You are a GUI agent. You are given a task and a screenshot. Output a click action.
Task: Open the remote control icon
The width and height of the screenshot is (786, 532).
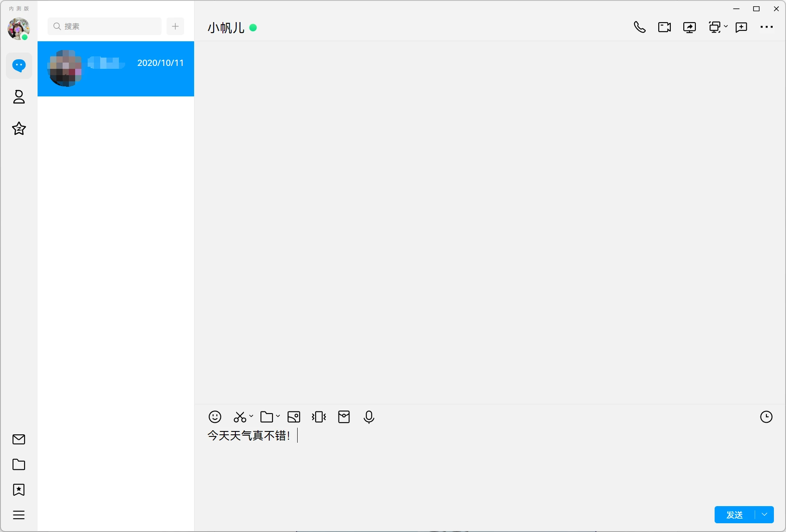(x=715, y=27)
